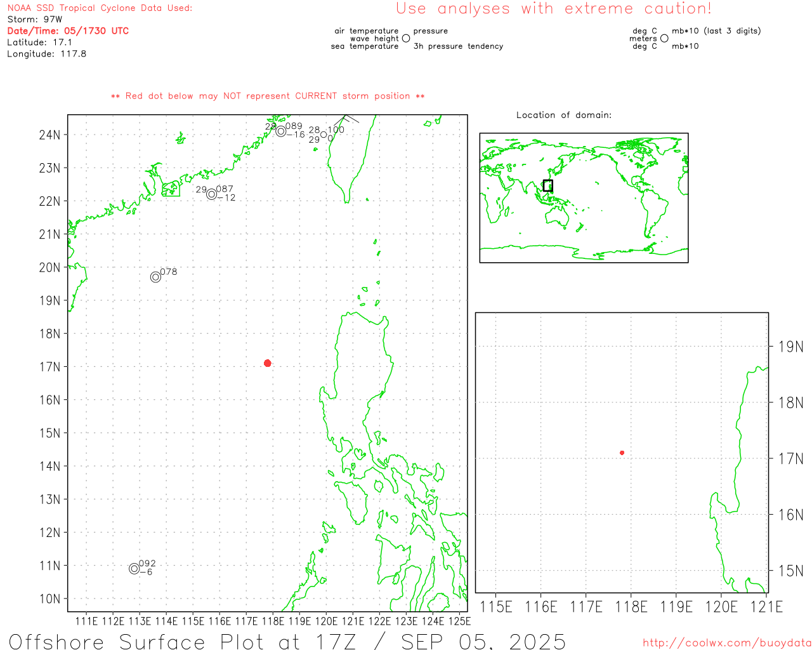Click 'Date/Time: 05/1730 UTC' line

coord(68,31)
